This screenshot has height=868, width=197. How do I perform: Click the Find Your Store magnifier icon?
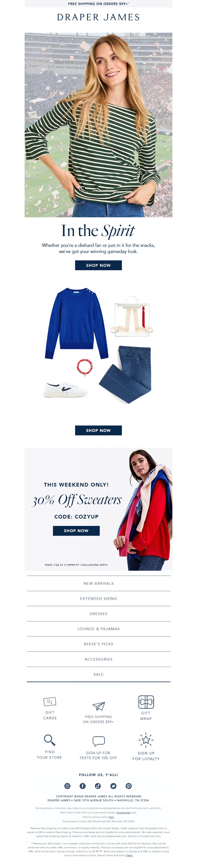49,740
